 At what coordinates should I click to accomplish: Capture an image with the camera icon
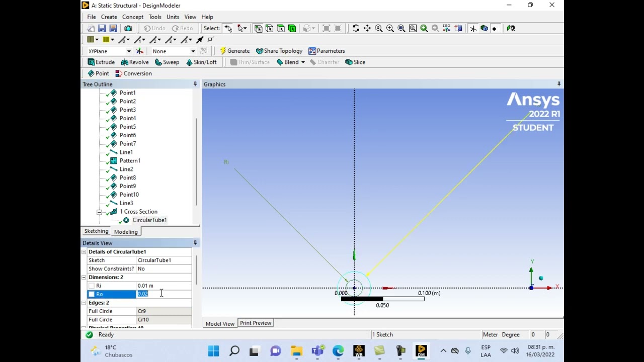click(x=128, y=29)
